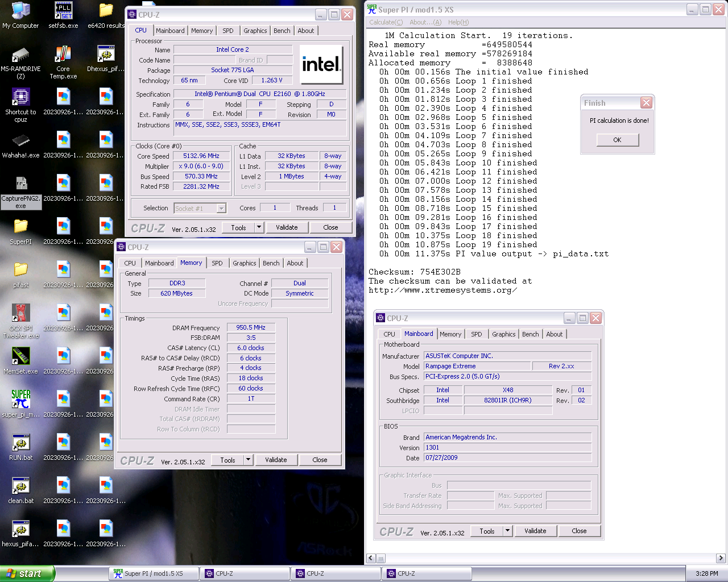Expand Tools dropdown arrow in Mainboard window
Screen dimensions: 728x582
[508, 531]
